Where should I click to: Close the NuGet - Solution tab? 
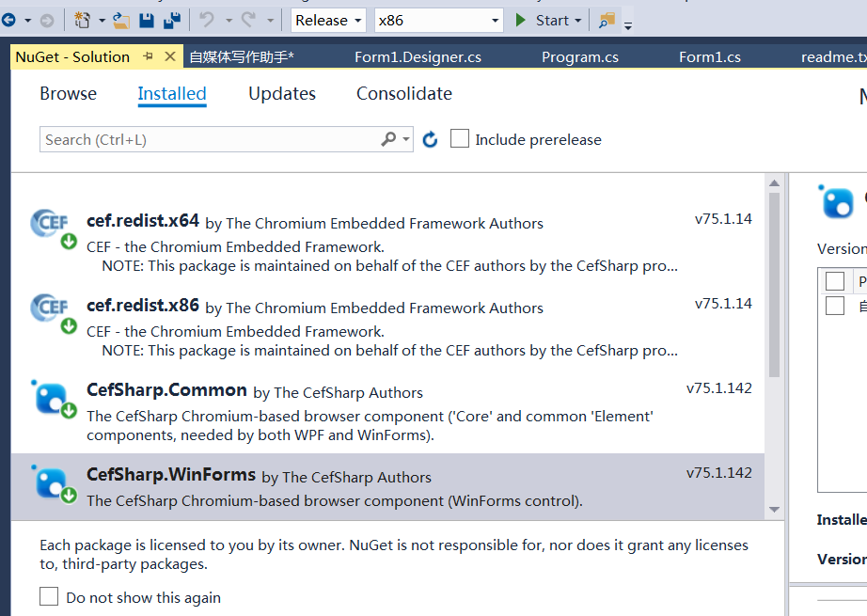pos(170,56)
